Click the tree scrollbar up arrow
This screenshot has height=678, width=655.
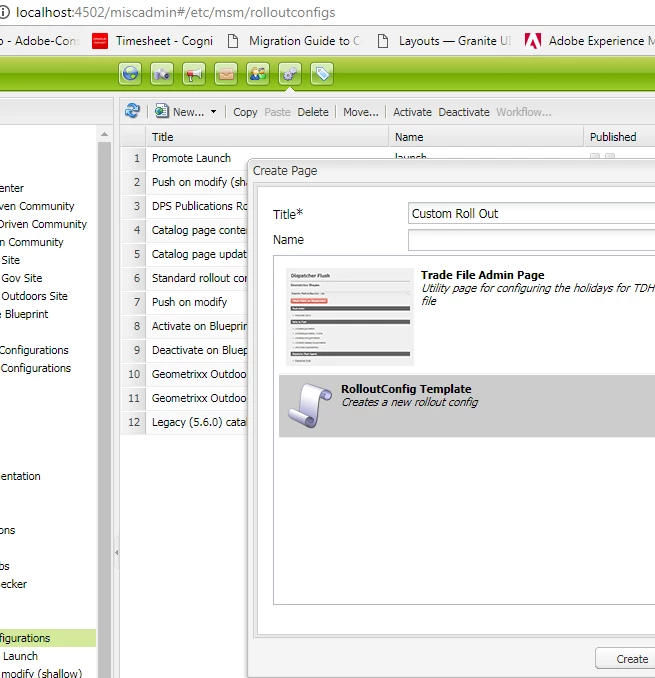coord(104,134)
